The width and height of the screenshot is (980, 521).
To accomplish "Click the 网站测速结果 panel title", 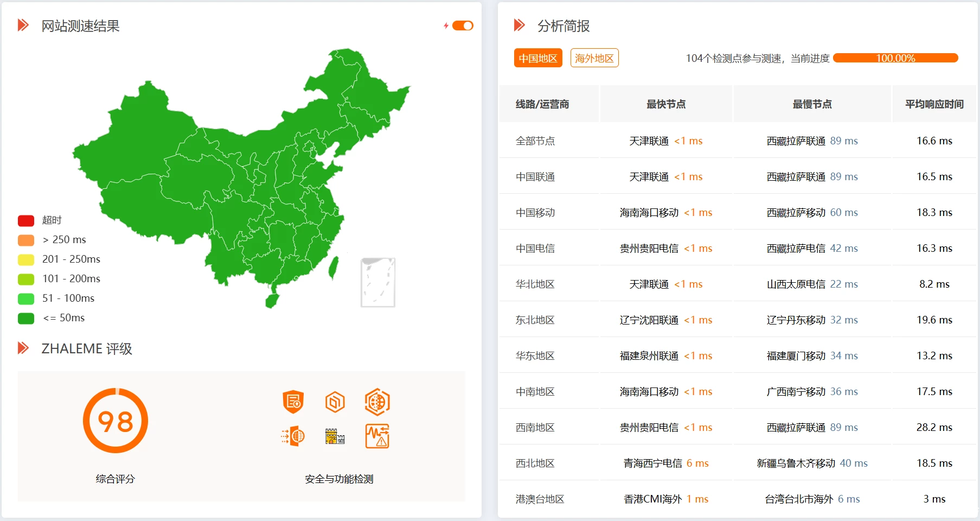I will click(80, 25).
